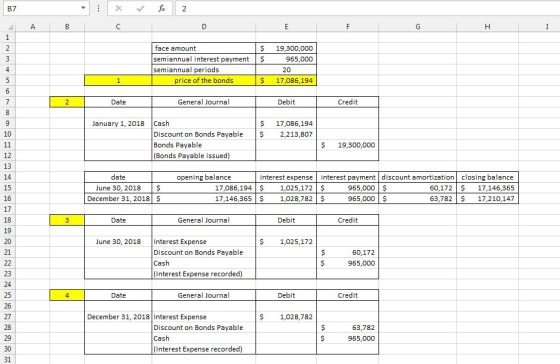Select column G header
This screenshot has width=560, height=364.
pos(418,26)
